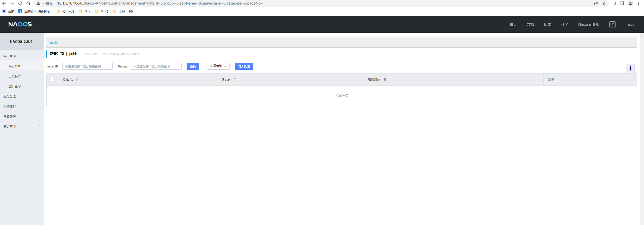The height and width of the screenshot is (225, 644).
Task: Open Nacos企业版 link
Action: pos(589,24)
